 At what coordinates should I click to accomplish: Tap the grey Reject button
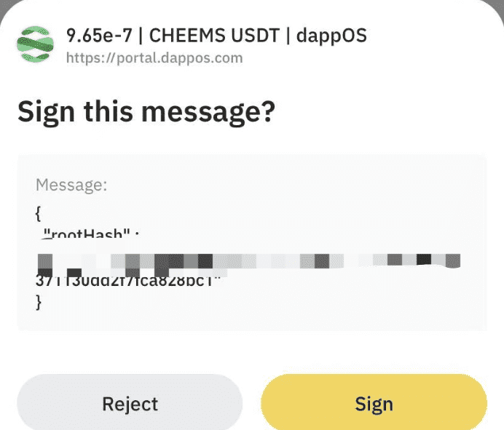coord(130,404)
